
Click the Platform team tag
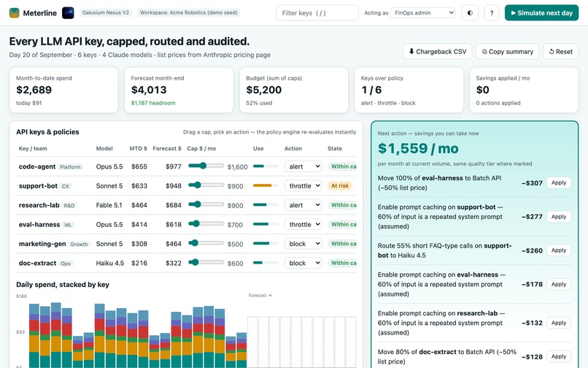tap(70, 167)
